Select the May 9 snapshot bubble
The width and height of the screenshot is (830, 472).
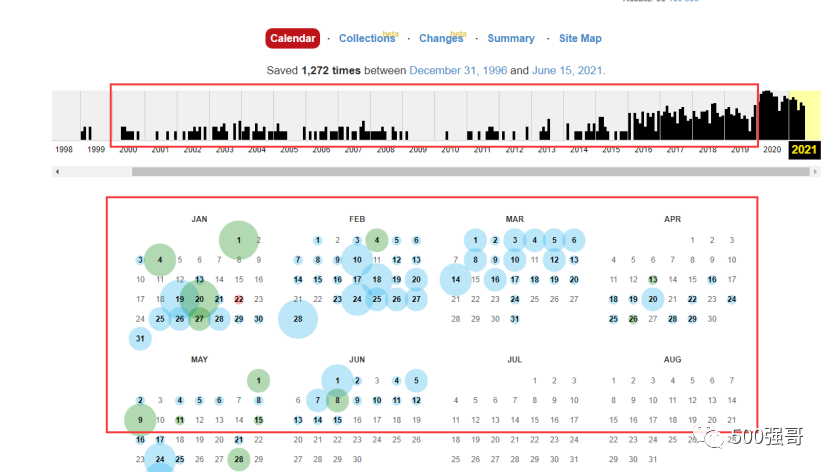click(140, 420)
